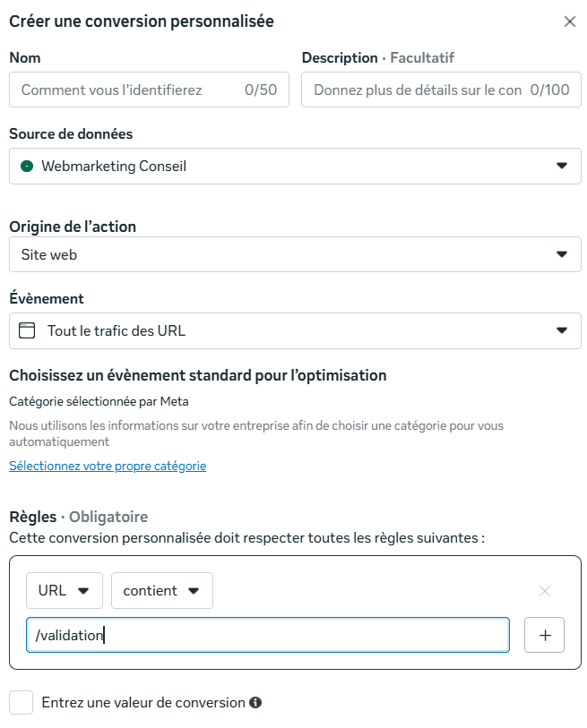Click the chevron on the Site web selector
Viewport: 587px width, 728px height.
tap(564, 254)
